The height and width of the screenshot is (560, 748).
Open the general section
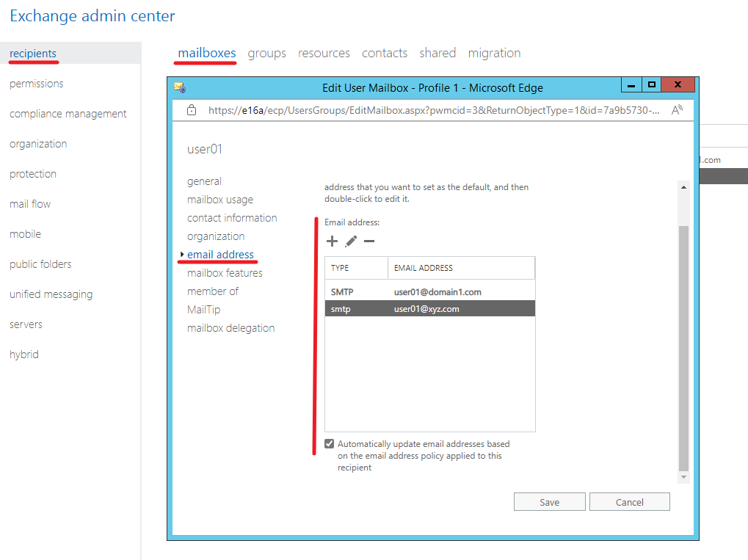coord(204,181)
